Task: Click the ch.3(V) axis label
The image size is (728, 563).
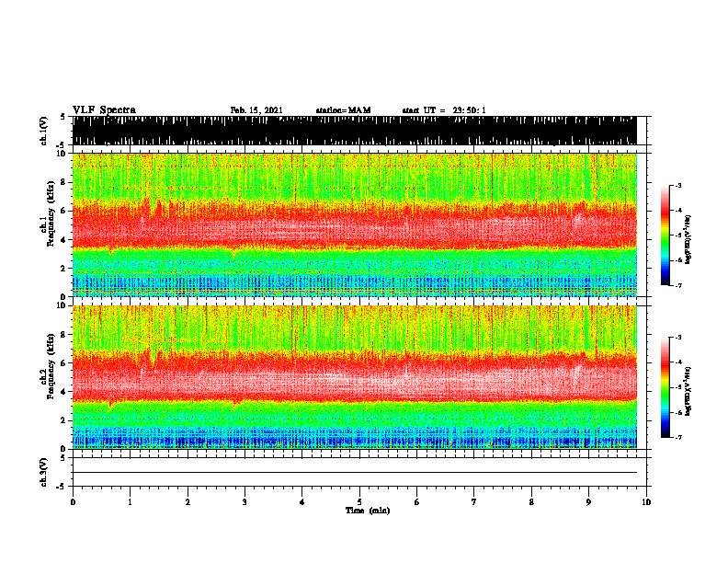Action: [44, 472]
